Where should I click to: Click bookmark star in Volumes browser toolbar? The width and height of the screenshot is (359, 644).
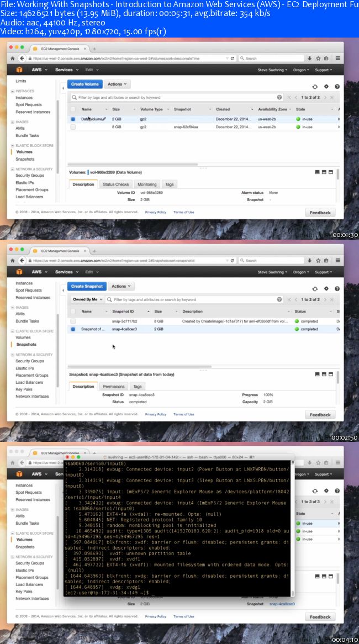[318, 59]
